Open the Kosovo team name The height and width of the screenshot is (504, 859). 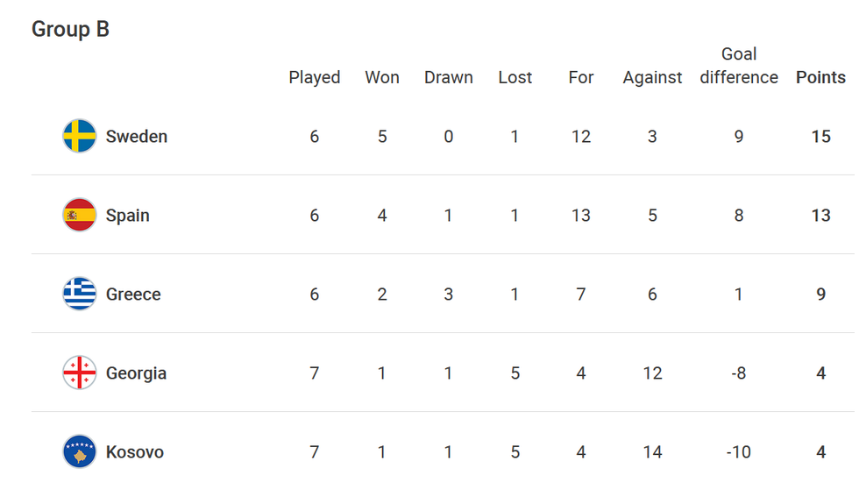[135, 452]
